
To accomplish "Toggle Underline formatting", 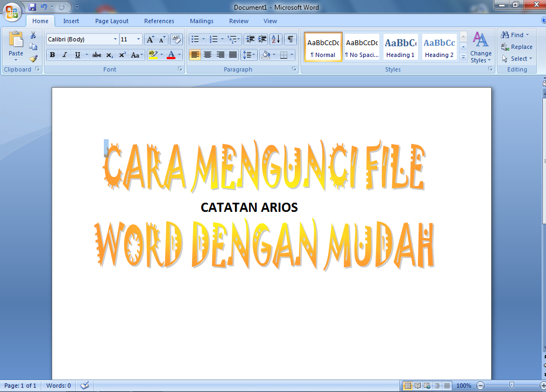I will tap(77, 55).
